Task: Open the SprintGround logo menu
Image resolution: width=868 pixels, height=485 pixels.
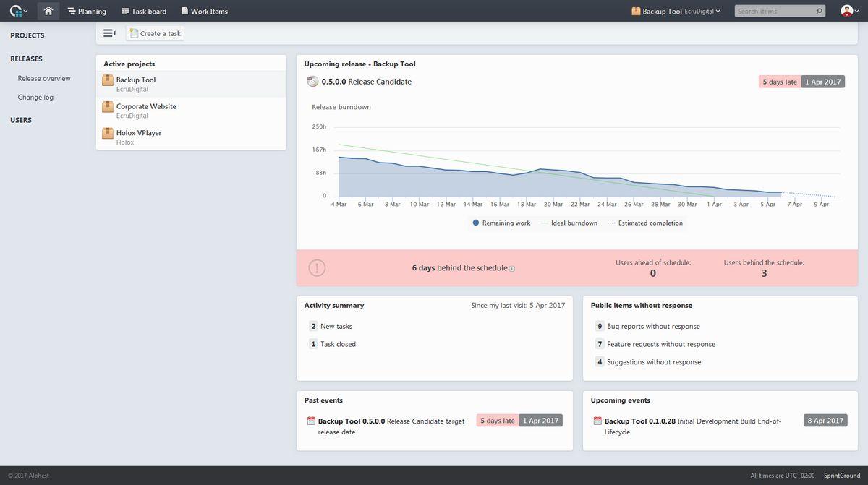Action: click(18, 11)
